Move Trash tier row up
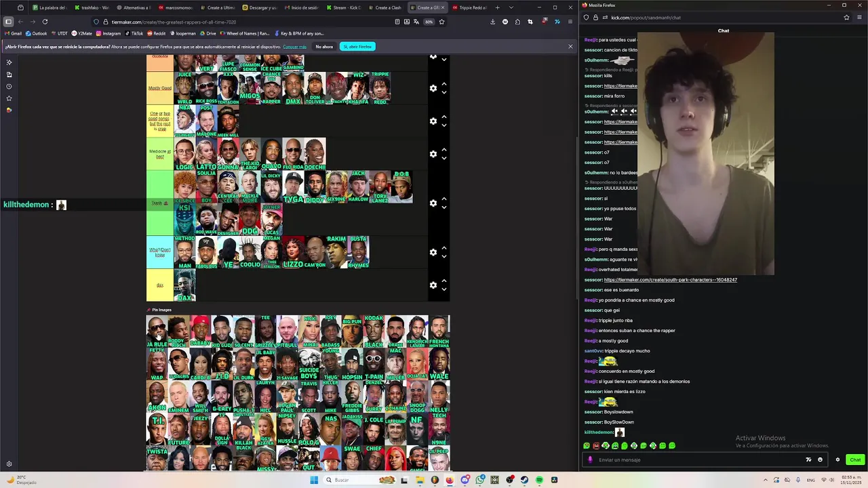 click(x=444, y=199)
